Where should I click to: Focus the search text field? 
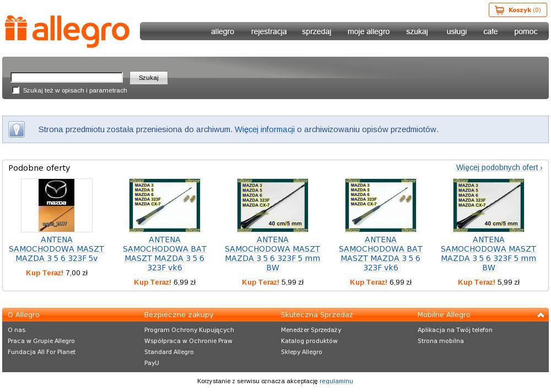click(x=67, y=77)
